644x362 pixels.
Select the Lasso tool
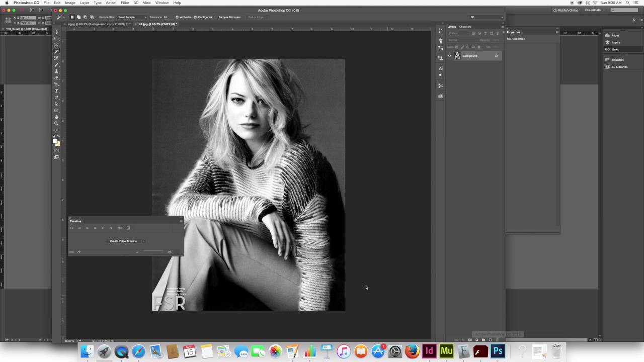(x=56, y=45)
